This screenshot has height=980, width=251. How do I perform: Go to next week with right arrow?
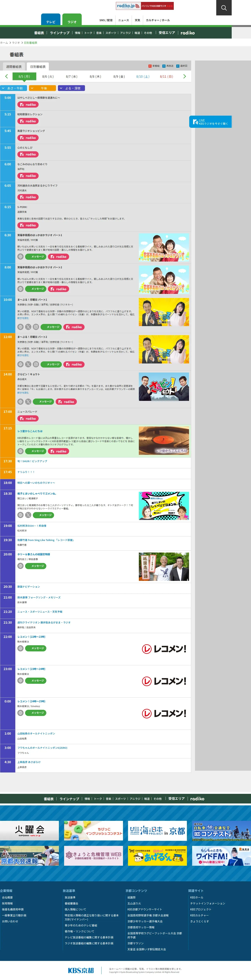point(185,77)
